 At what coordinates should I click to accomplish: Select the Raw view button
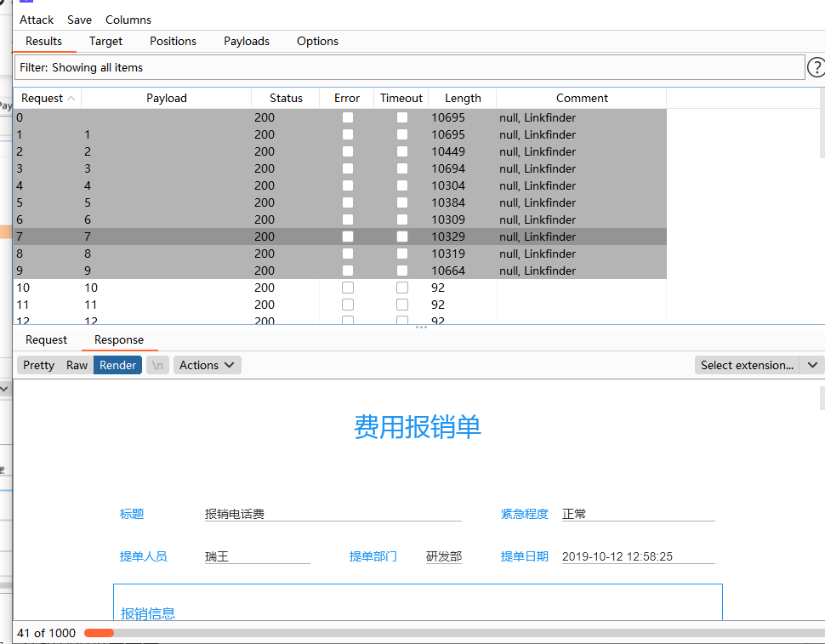(x=77, y=365)
